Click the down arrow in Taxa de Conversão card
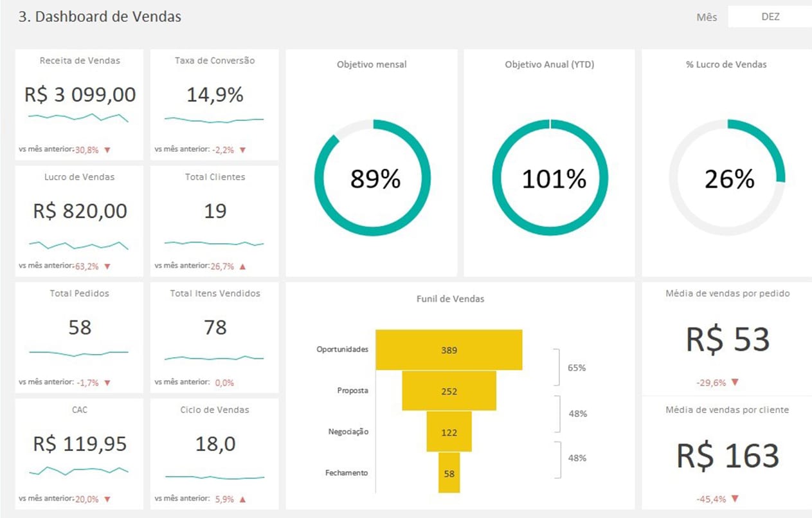The width and height of the screenshot is (812, 518). coord(242,150)
